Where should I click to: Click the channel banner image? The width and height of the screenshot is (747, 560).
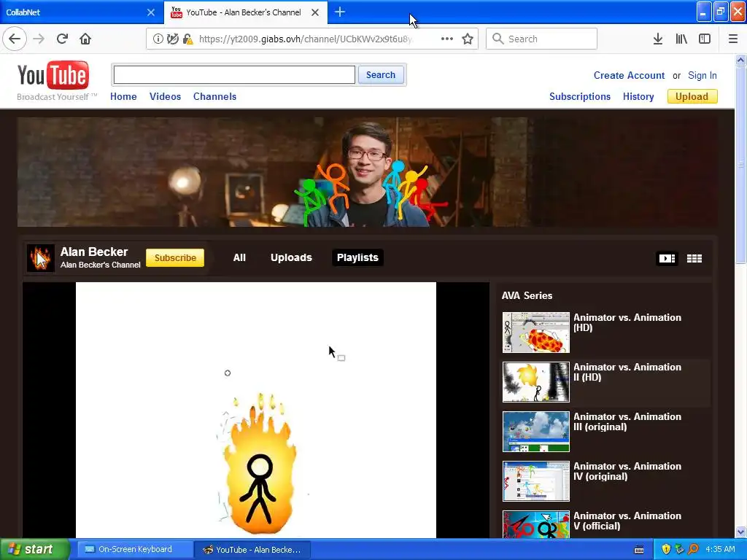coord(367,172)
